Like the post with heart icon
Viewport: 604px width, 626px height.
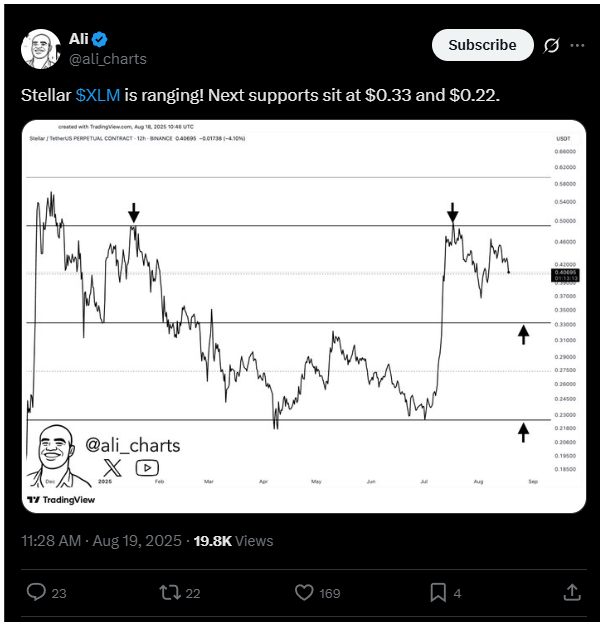[304, 592]
